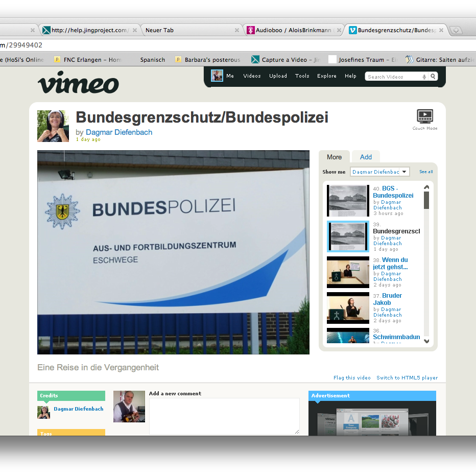Click the Vimeo logo
The width and height of the screenshot is (476, 476).
pyautogui.click(x=78, y=83)
